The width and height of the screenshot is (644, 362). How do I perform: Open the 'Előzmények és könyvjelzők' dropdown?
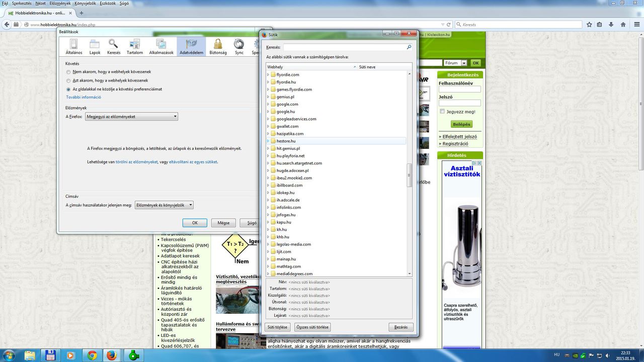164,205
